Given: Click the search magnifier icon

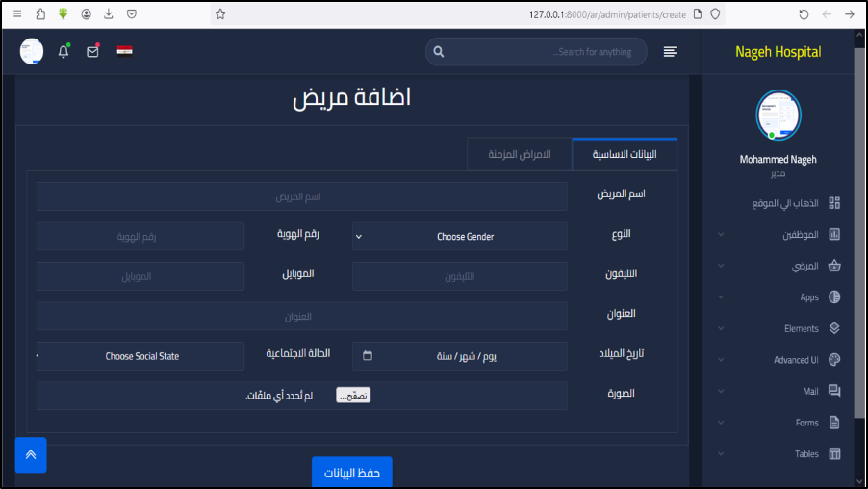Looking at the screenshot, I should point(439,52).
